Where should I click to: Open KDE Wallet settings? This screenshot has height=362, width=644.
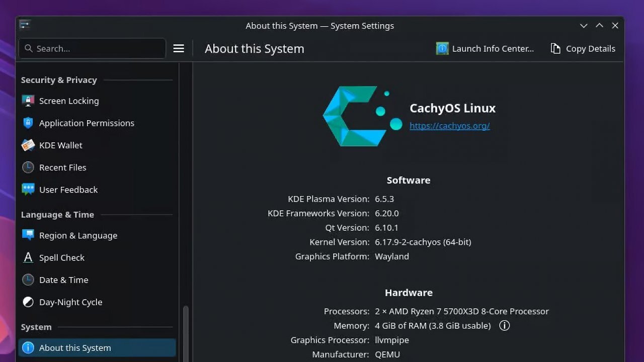point(97,145)
